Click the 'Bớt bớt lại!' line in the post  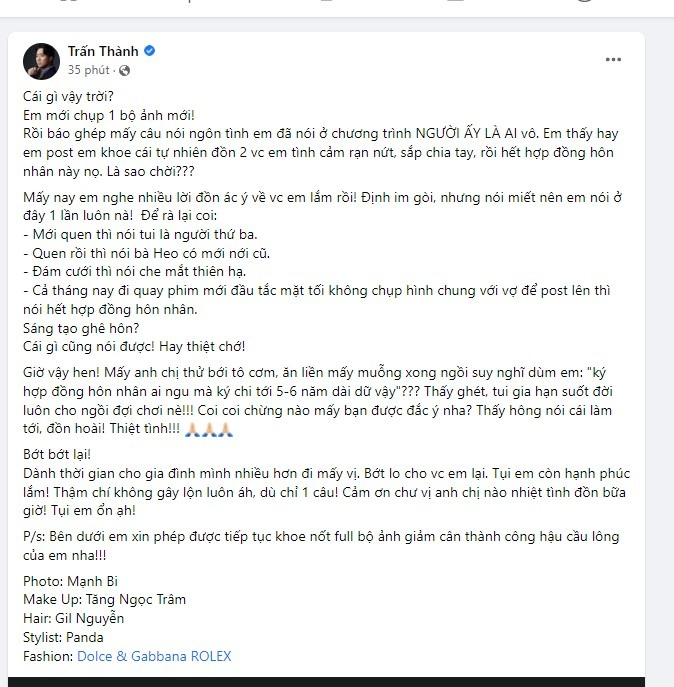pos(57,454)
